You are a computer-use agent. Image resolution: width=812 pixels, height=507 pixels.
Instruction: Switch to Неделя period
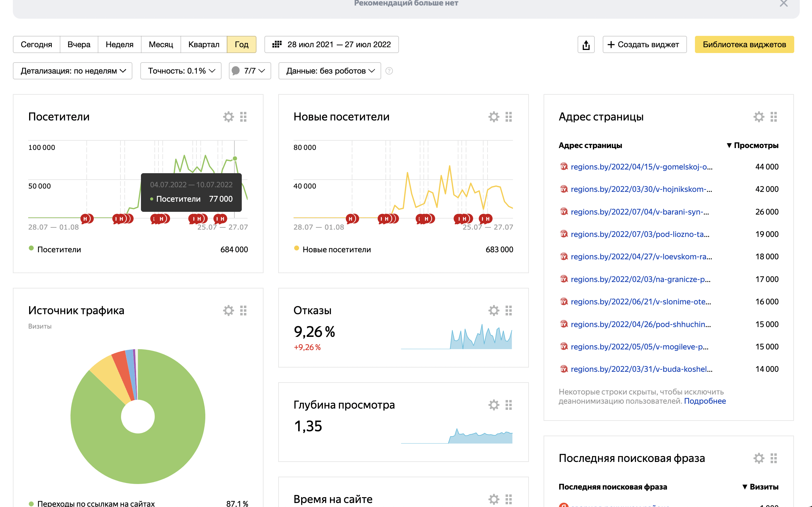point(119,44)
